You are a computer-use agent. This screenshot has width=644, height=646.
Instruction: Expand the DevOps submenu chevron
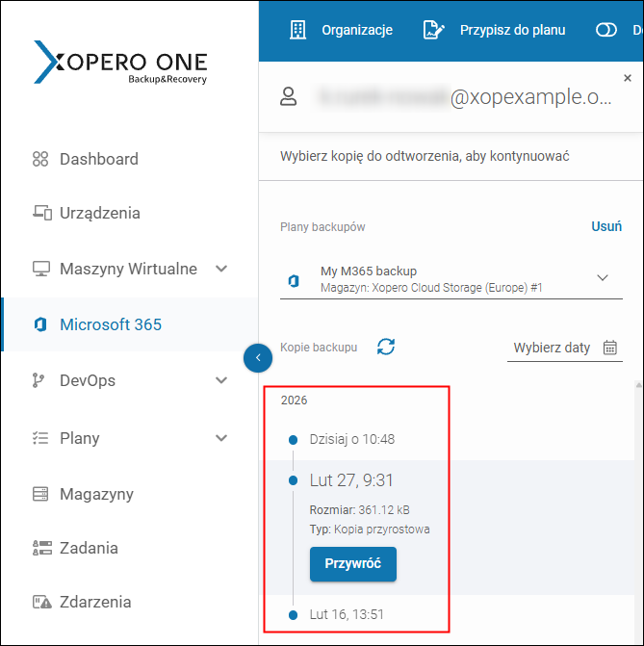pyautogui.click(x=221, y=380)
